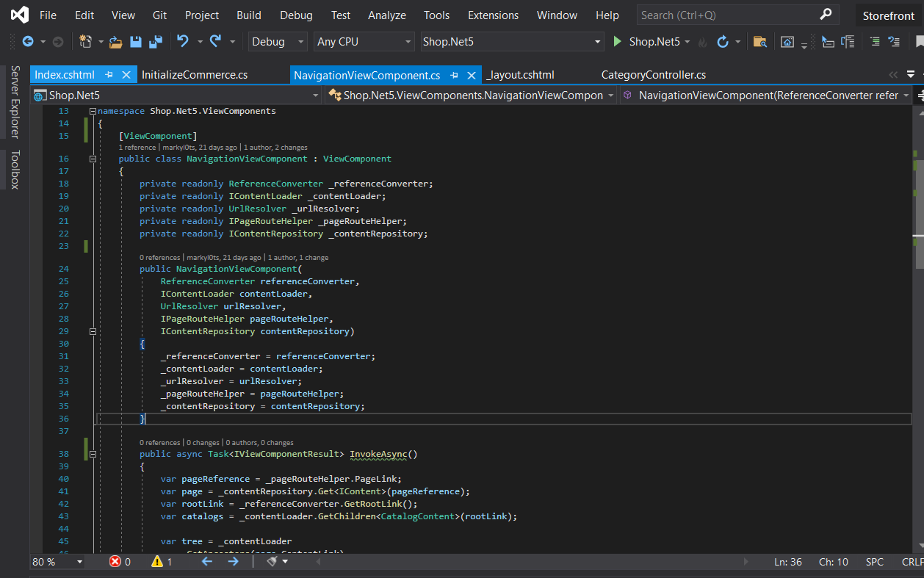
Task: Click the Navigate Backward icon
Action: [x=28, y=42]
